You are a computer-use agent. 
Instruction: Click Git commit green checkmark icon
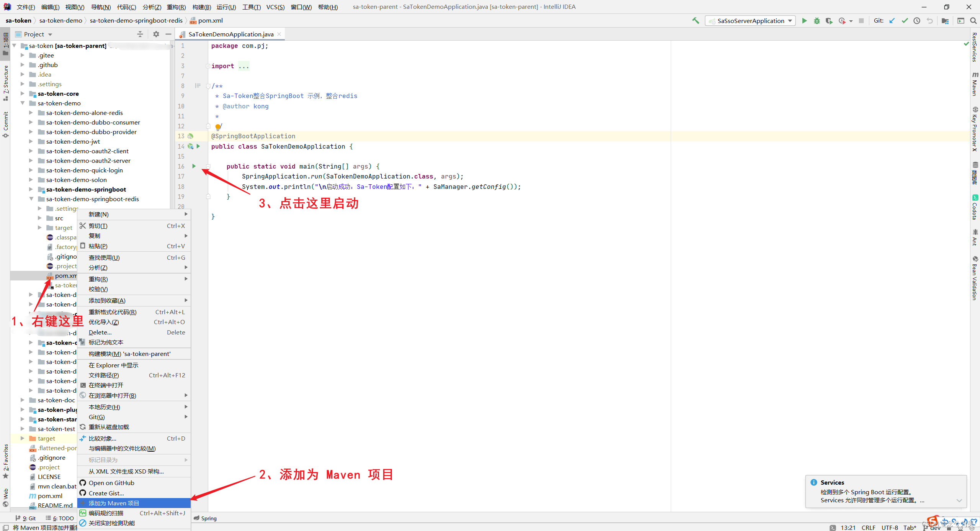(x=905, y=21)
